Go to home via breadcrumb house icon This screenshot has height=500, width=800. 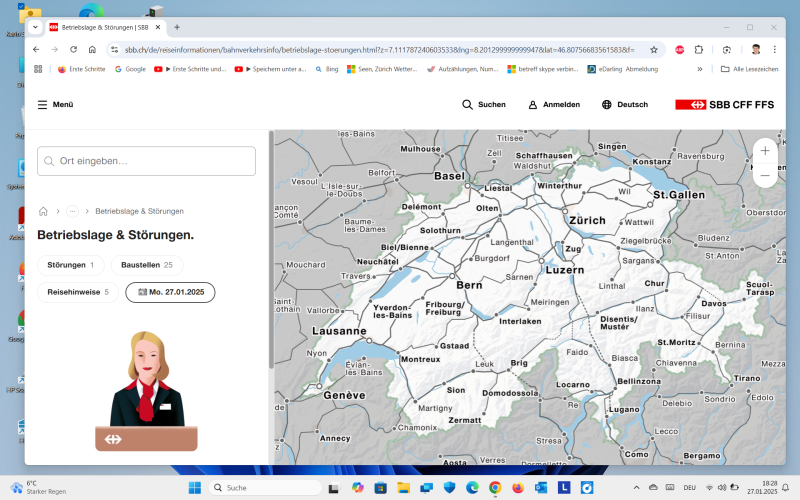(43, 211)
